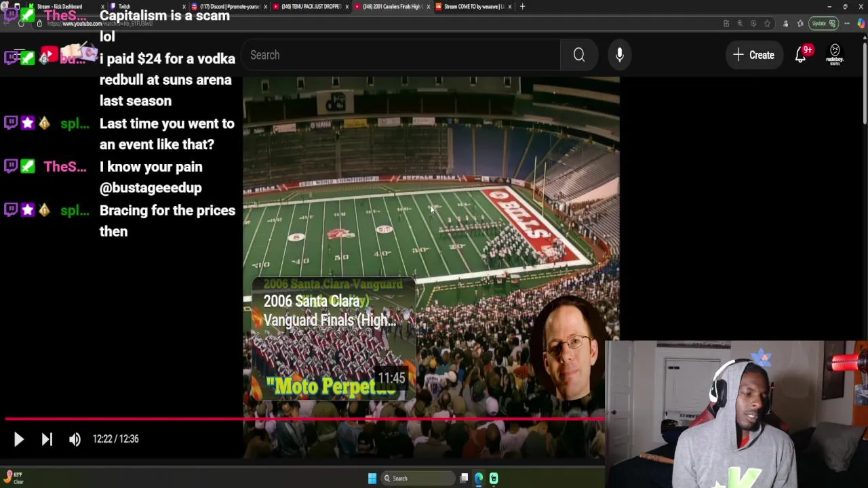Screen dimensions: 868x488
Task: Switch to the Discord promote-yourself tab
Action: tap(229, 7)
